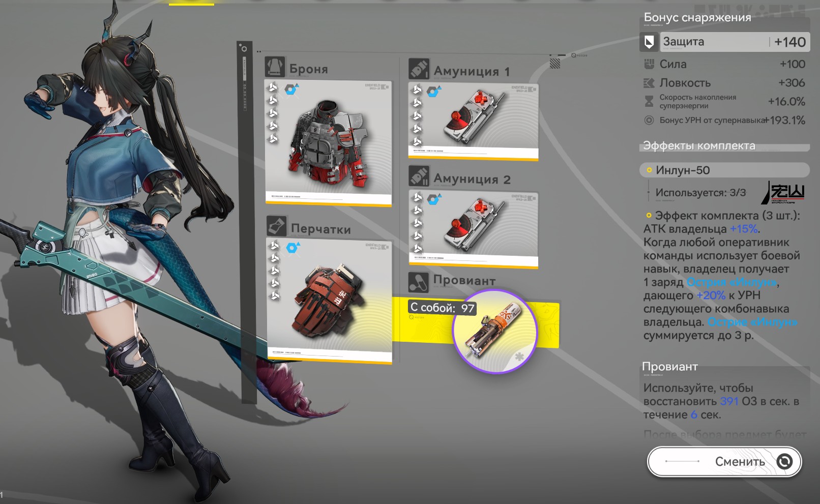This screenshot has height=504, width=820.
Task: Click the Перчатки gloves slot icon
Action: pyautogui.click(x=277, y=226)
